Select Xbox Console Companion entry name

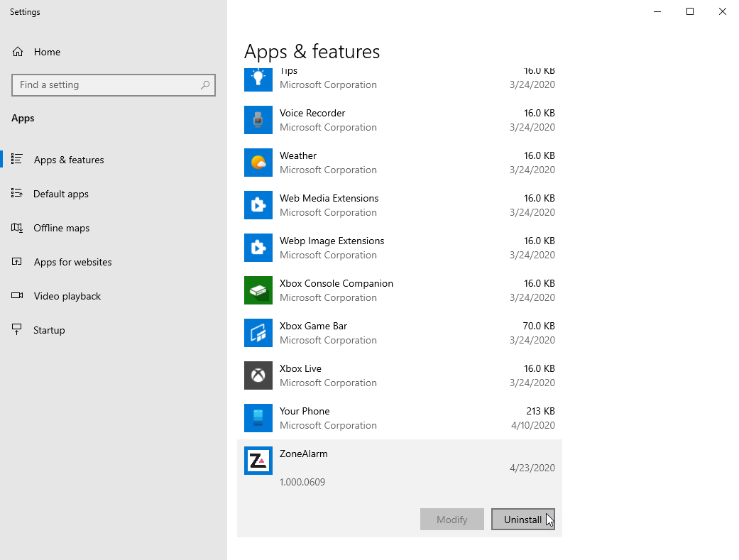point(336,283)
